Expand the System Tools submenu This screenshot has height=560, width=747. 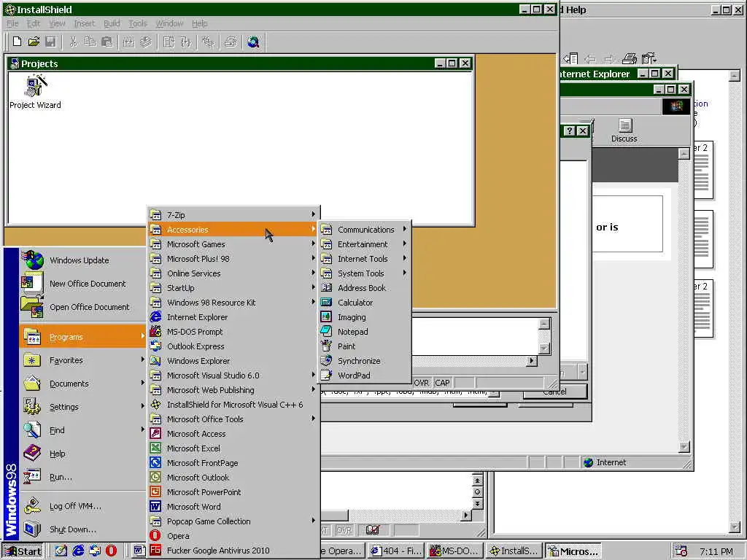coord(365,273)
